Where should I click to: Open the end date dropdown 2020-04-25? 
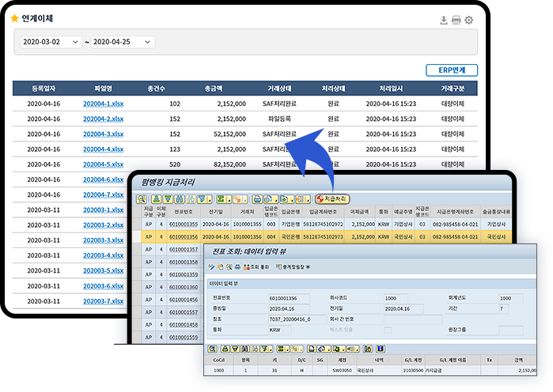(x=123, y=42)
